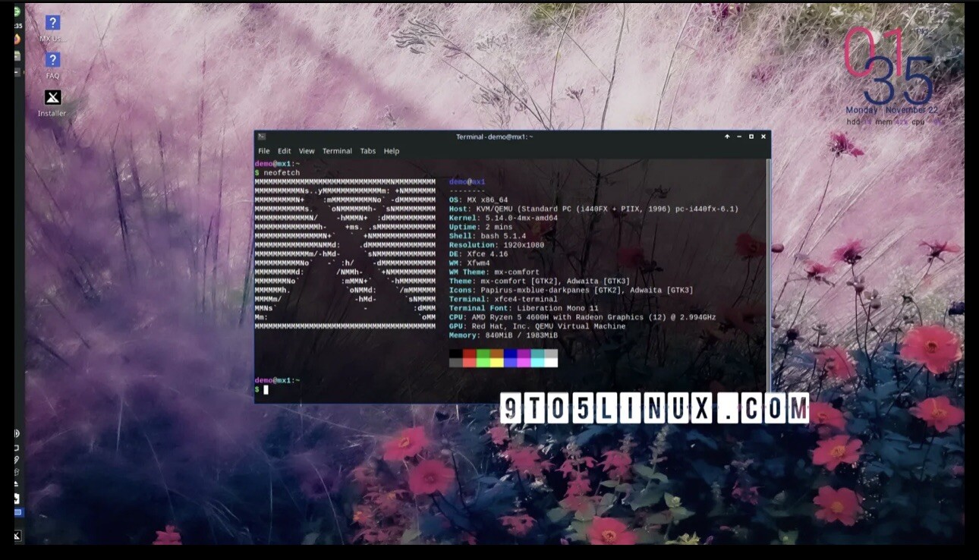Click the shade (up arrow) titlebar button

click(x=727, y=137)
